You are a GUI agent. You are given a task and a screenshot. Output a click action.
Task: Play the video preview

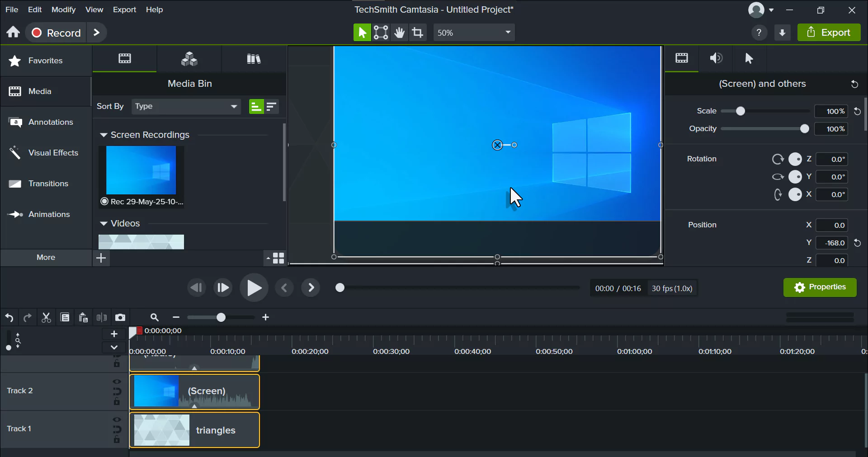[x=254, y=288]
